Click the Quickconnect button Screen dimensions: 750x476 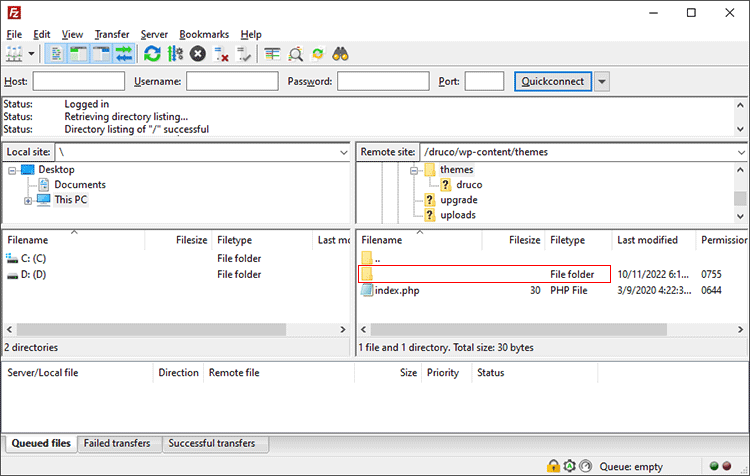pyautogui.click(x=553, y=82)
